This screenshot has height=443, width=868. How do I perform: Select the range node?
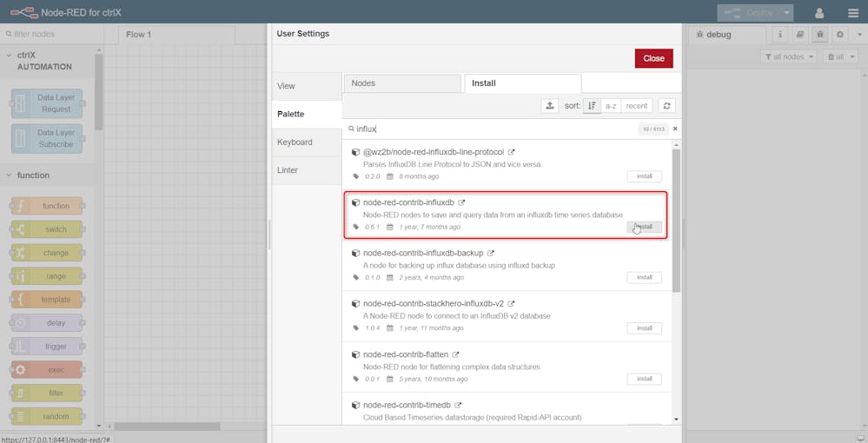[47, 275]
